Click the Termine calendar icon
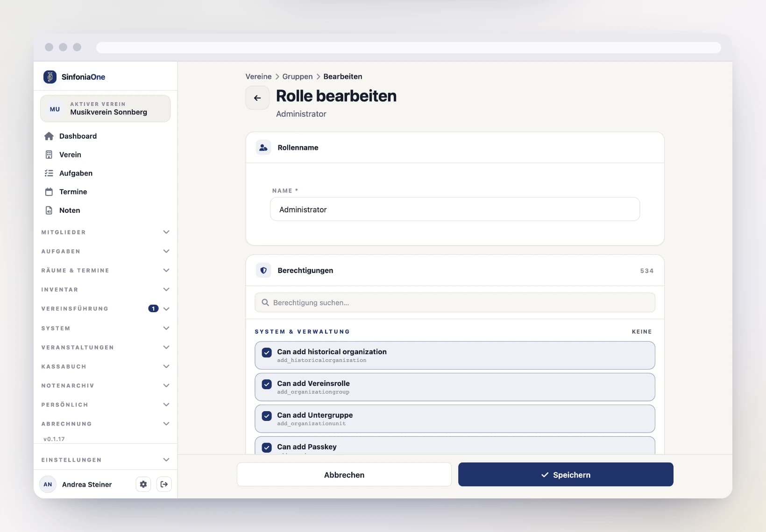The width and height of the screenshot is (766, 532). click(49, 192)
